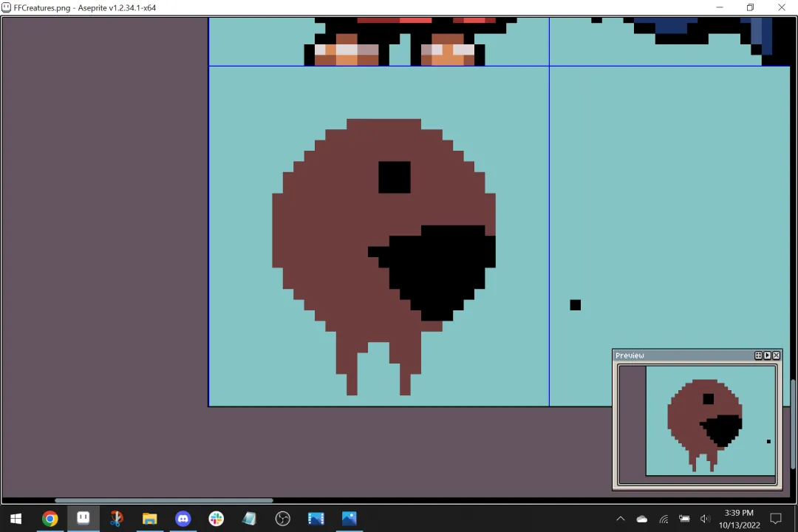Show hidden system tray icons
This screenshot has width=798, height=532.
pos(621,519)
